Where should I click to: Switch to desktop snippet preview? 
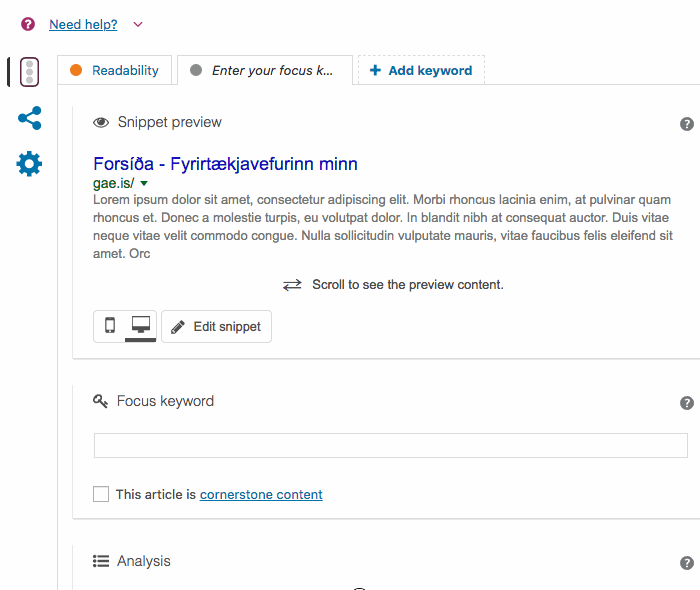[141, 326]
